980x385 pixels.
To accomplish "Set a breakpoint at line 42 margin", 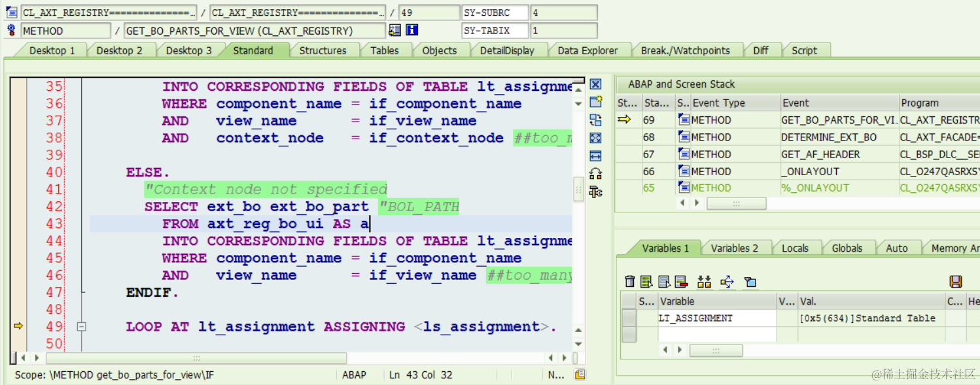I will coord(18,207).
